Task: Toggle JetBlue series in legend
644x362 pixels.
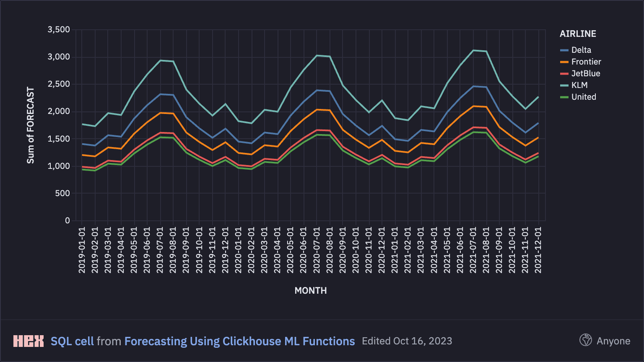Action: [586, 73]
